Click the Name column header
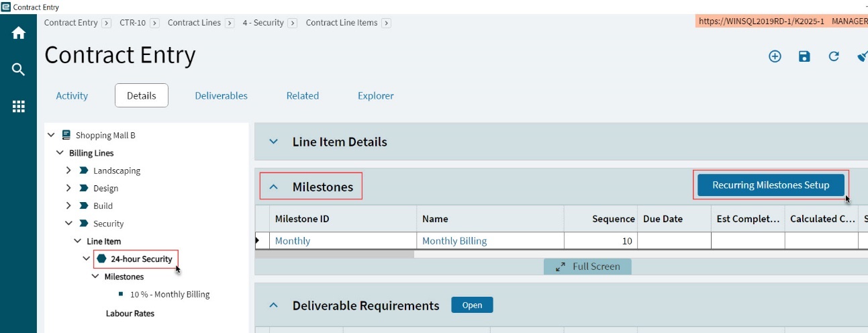 click(x=490, y=219)
